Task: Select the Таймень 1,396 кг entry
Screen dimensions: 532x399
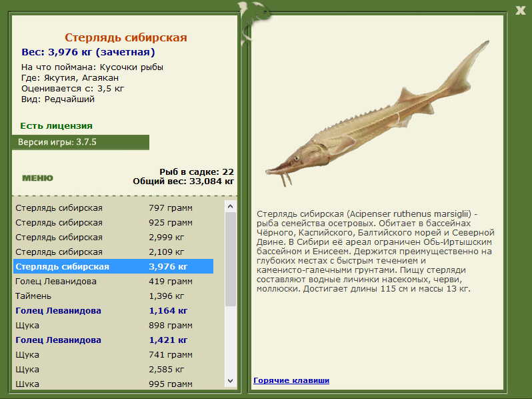Action: (x=113, y=296)
